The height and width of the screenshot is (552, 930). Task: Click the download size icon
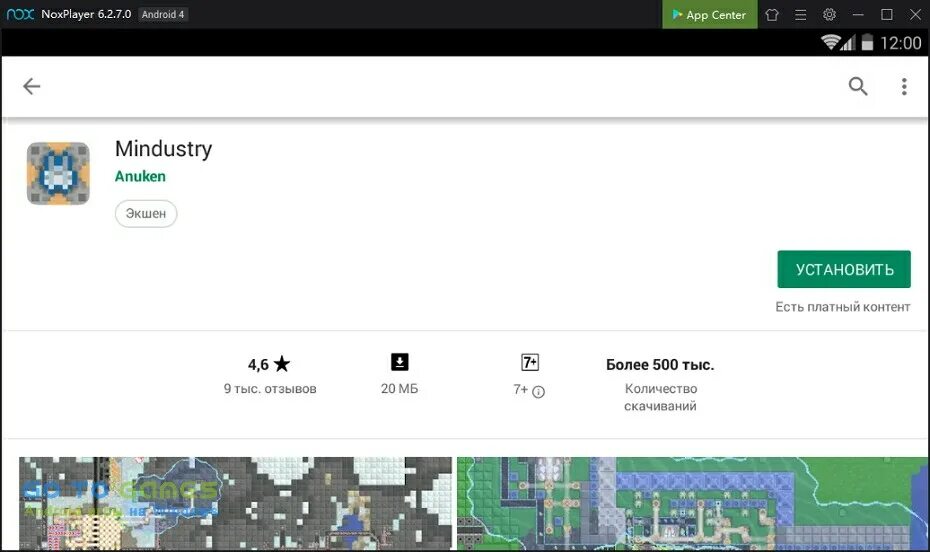click(400, 362)
